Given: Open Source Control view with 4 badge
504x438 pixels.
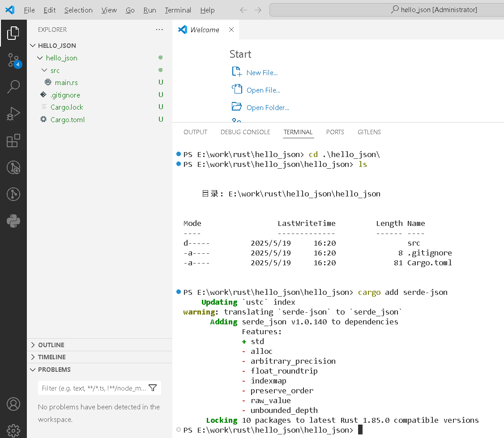Looking at the screenshot, I should tap(13, 60).
